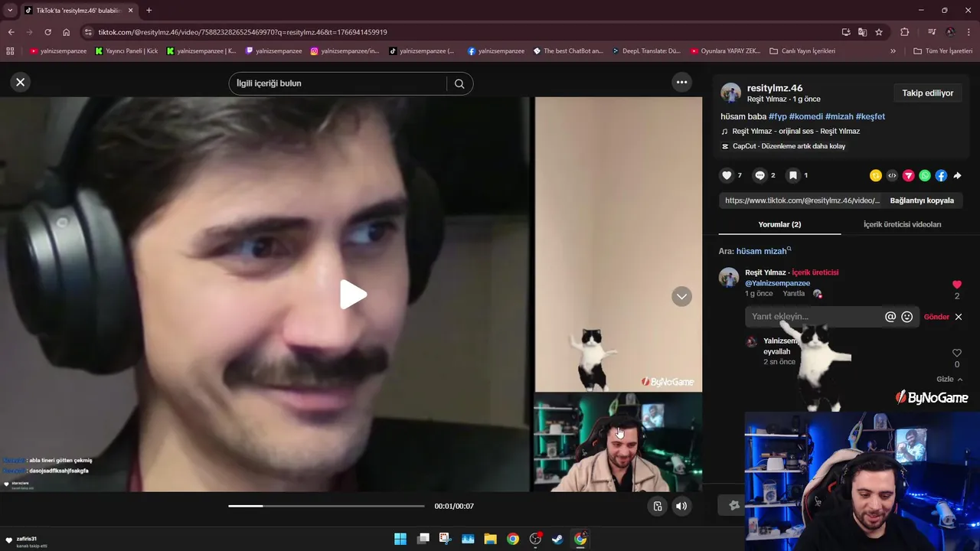Open Chrome extensions puzzle icon
The height and width of the screenshot is (551, 980).
[904, 32]
